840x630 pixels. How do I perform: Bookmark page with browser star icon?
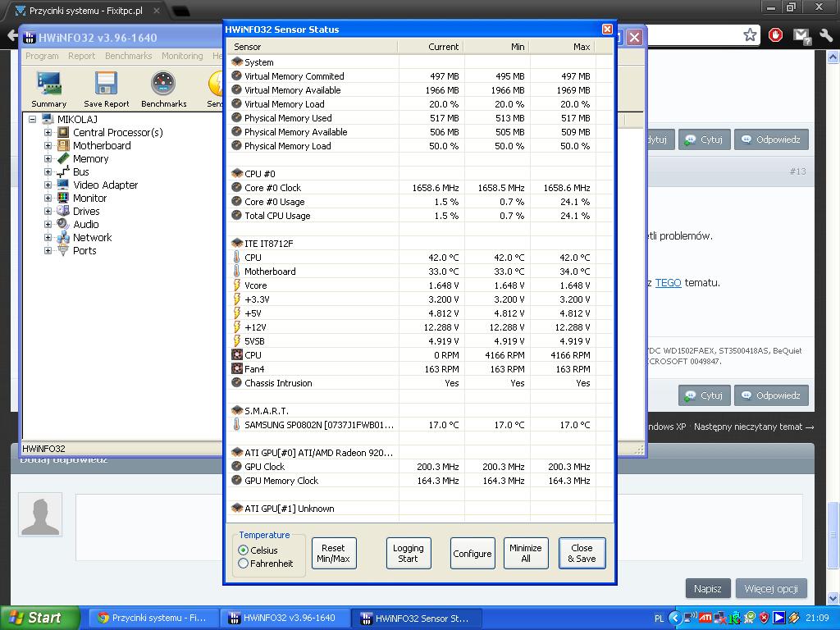750,35
